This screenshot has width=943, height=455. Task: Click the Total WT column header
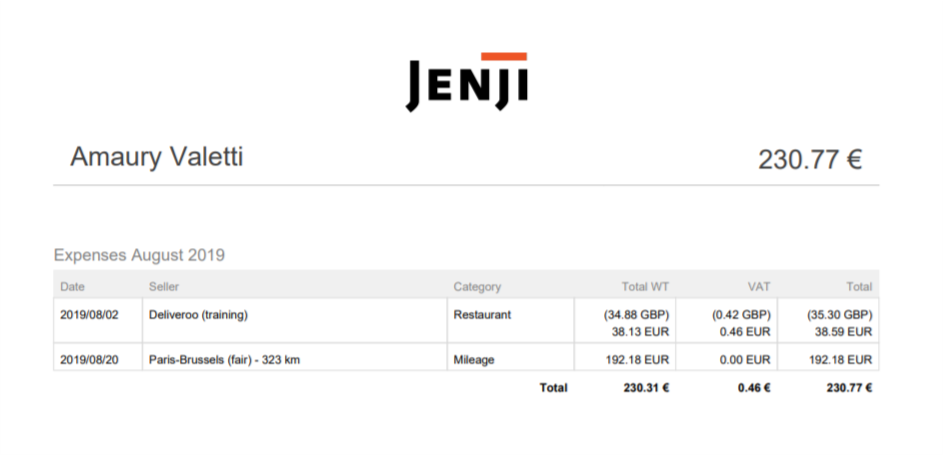(x=645, y=287)
